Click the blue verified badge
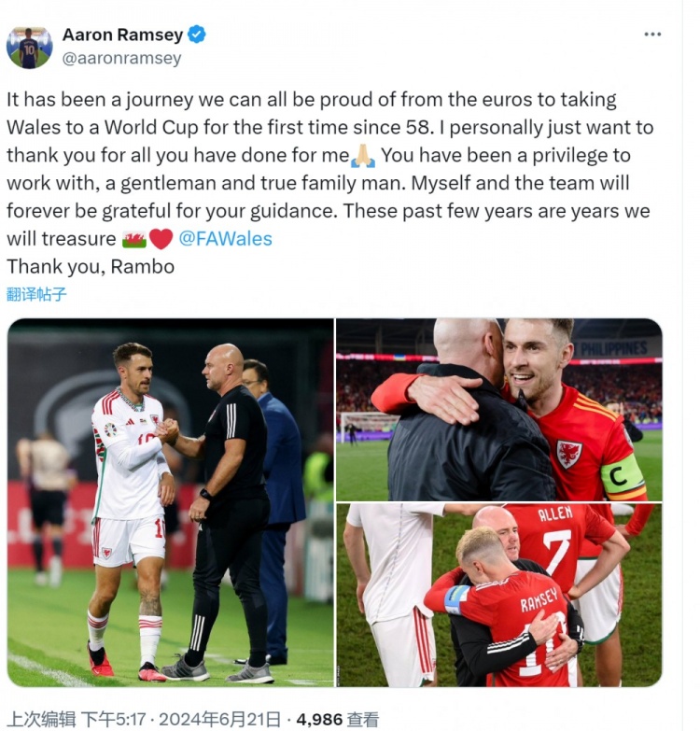The height and width of the screenshot is (731, 700). click(x=197, y=35)
